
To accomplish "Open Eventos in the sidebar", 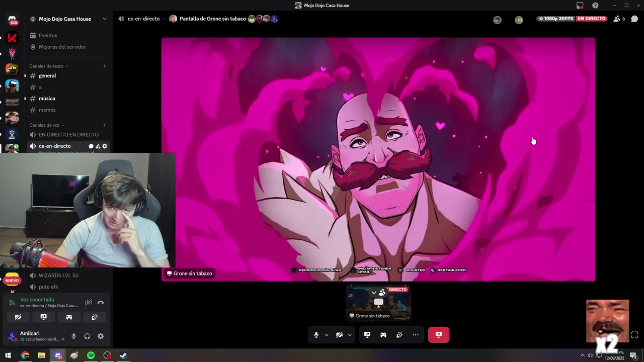I will [x=48, y=36].
